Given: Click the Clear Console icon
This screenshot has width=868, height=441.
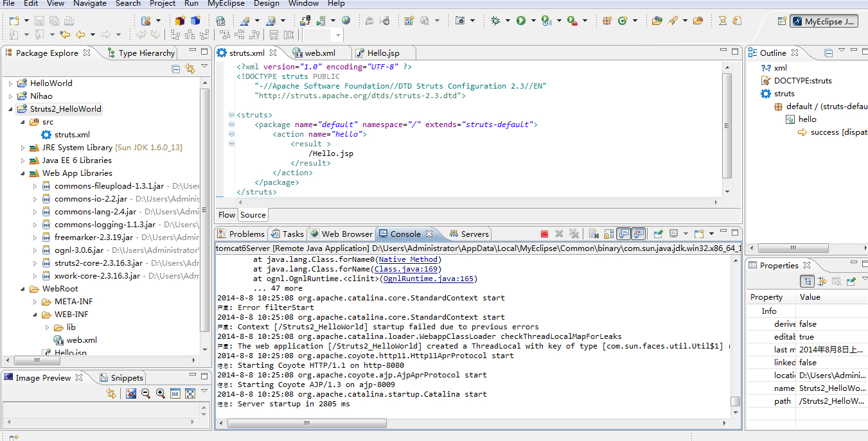Looking at the screenshot, I should click(x=594, y=234).
